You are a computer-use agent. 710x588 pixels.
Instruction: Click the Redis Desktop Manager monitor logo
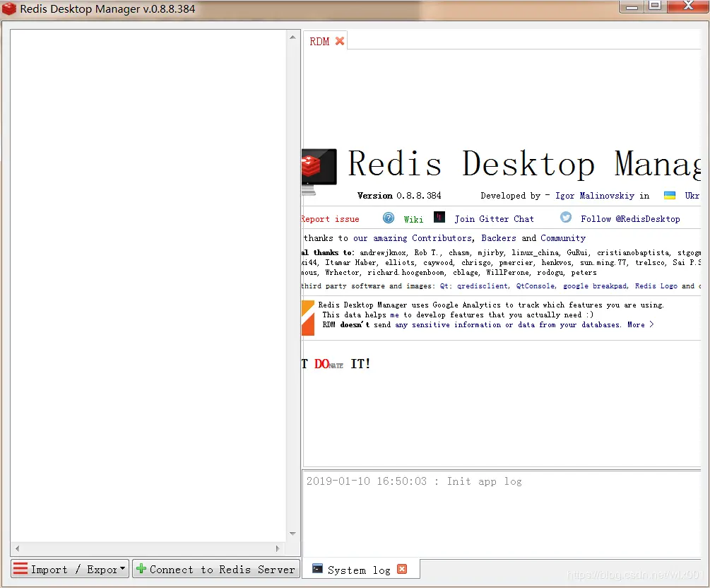[319, 172]
